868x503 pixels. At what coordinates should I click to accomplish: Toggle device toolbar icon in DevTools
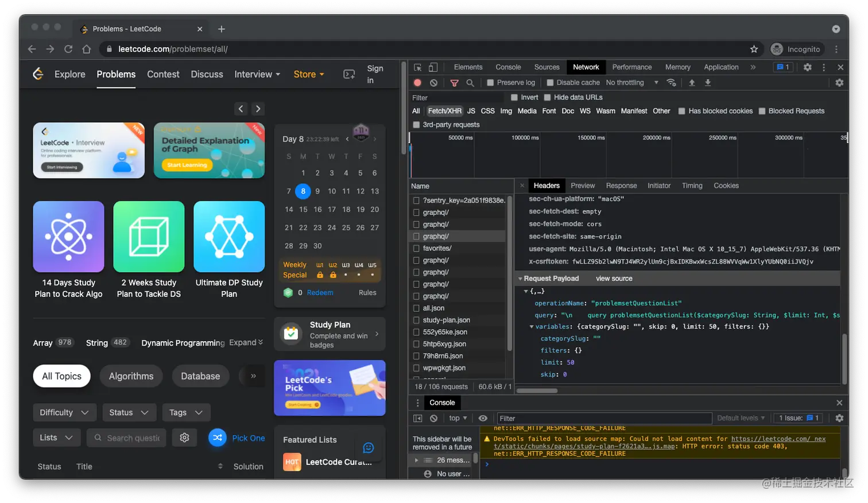click(433, 67)
